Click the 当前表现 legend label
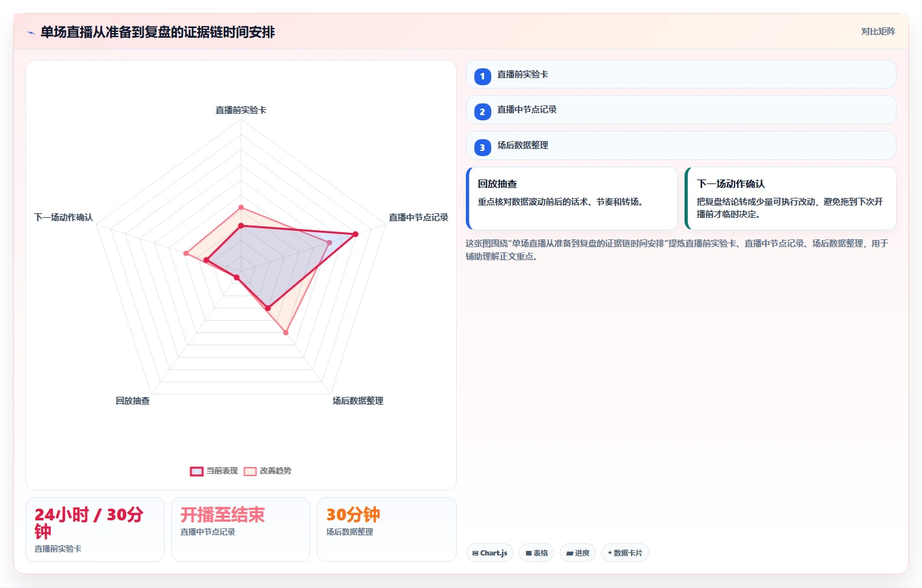922x588 pixels. pyautogui.click(x=222, y=471)
